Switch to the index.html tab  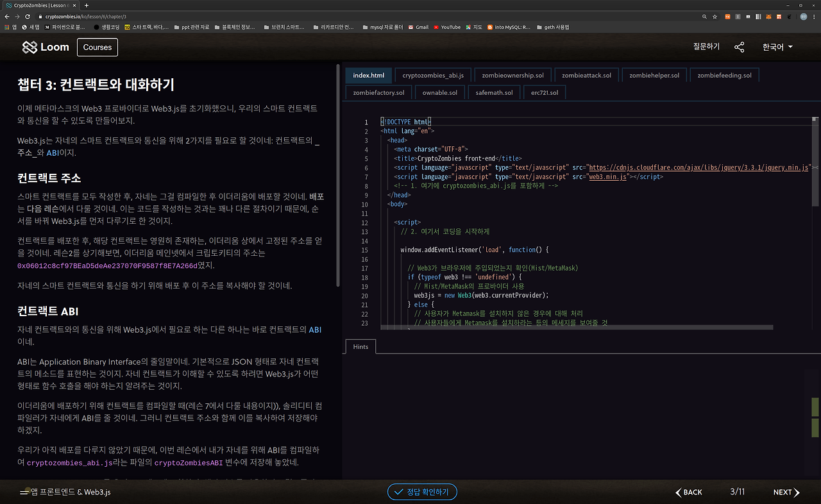[x=369, y=75]
